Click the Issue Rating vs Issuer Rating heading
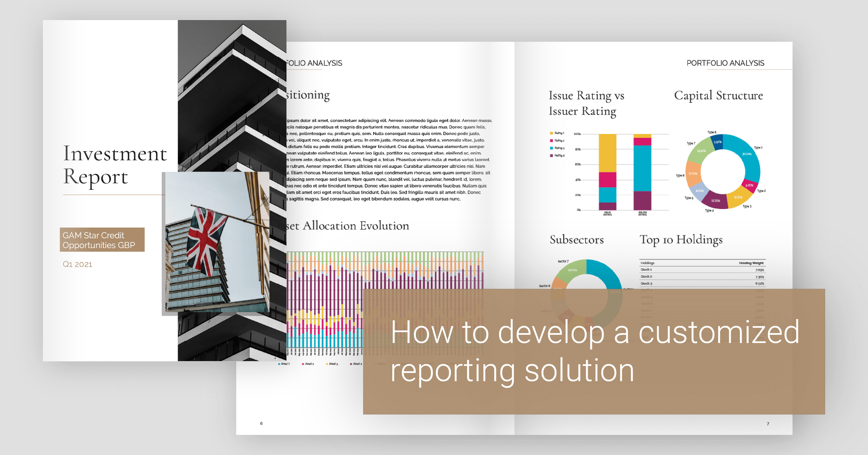This screenshot has height=455, width=868. [586, 103]
